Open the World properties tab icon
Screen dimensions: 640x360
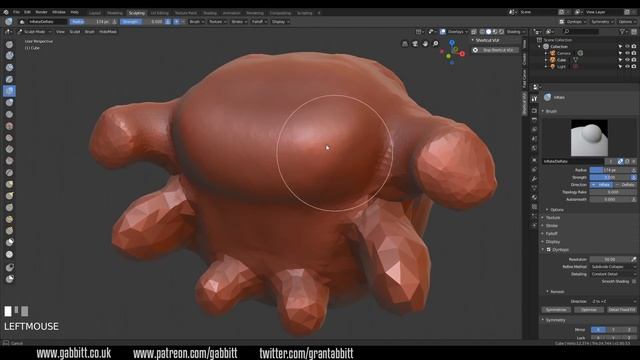coord(534,148)
